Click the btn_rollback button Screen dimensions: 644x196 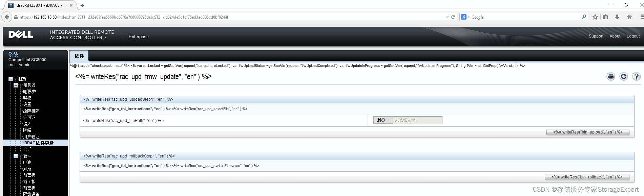(587, 177)
